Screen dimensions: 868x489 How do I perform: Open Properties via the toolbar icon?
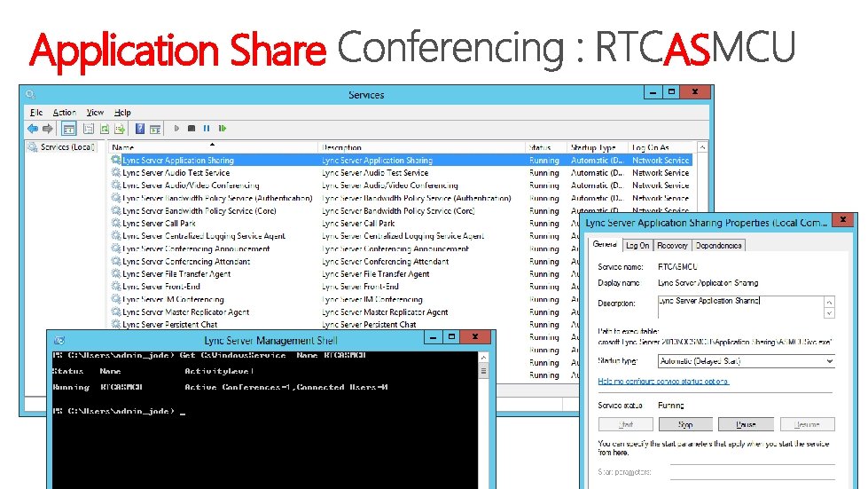point(88,129)
